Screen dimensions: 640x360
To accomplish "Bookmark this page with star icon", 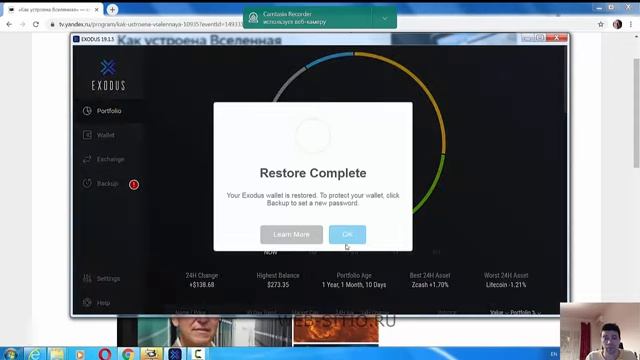I will click(601, 24).
